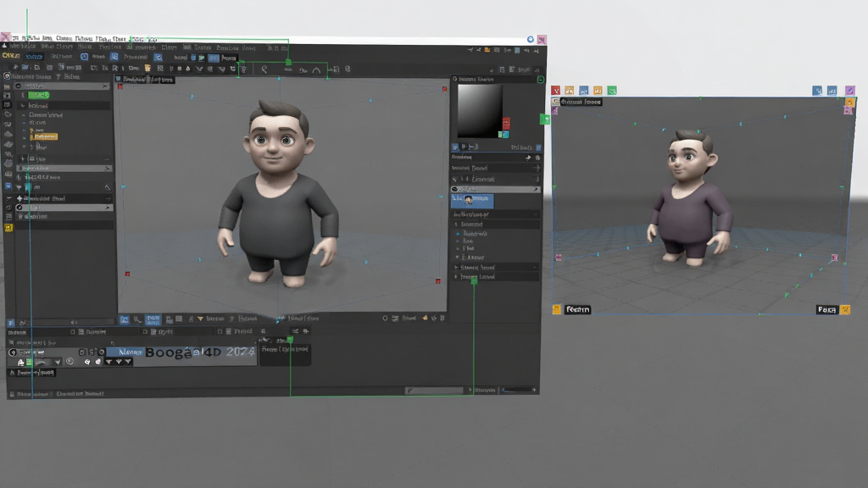Open the yellow triangle dropdown below the main viewport
The height and width of the screenshot is (488, 868).
click(x=200, y=319)
